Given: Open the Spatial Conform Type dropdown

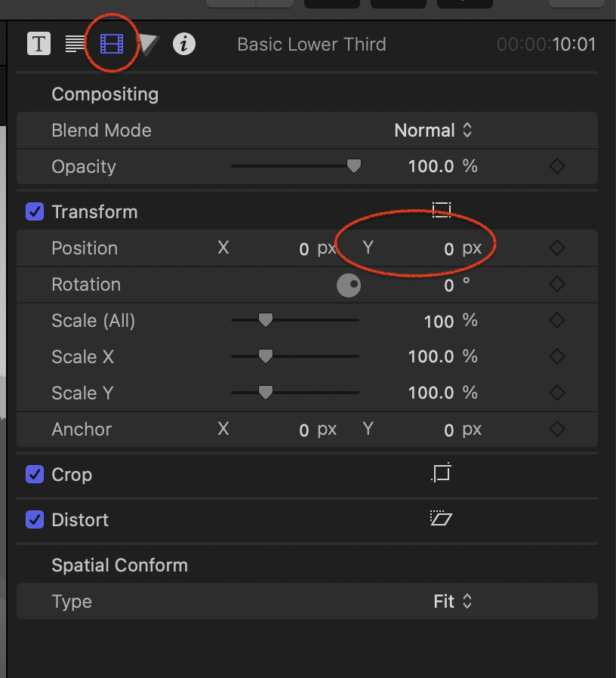Looking at the screenshot, I should coord(453,602).
